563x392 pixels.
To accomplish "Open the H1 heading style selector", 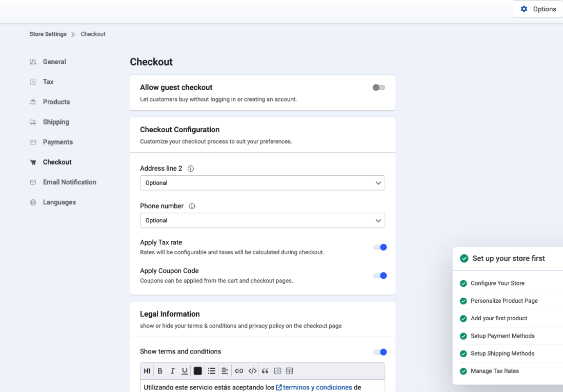I will 147,371.
